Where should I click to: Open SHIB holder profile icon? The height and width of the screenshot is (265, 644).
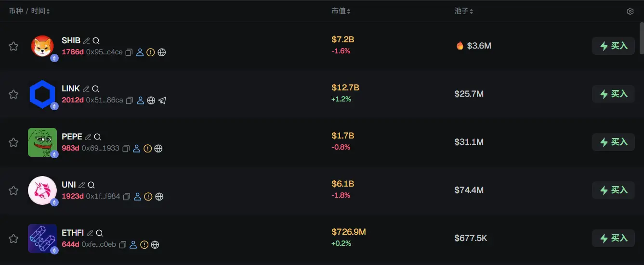(140, 52)
